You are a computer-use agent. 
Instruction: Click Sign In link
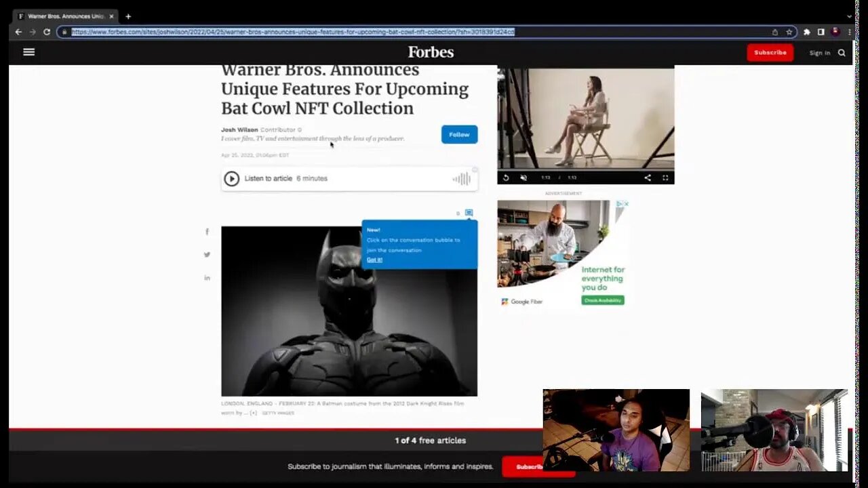[x=819, y=53]
